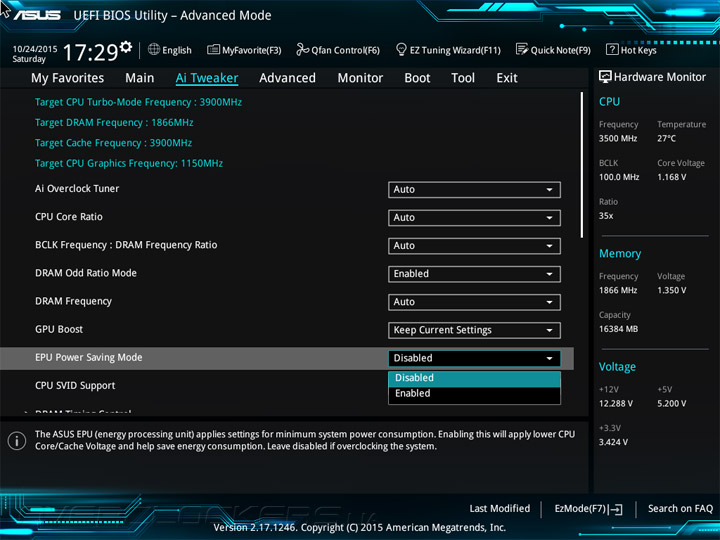720x540 pixels.
Task: Select the DRAM Frequency row label
Action: [73, 301]
